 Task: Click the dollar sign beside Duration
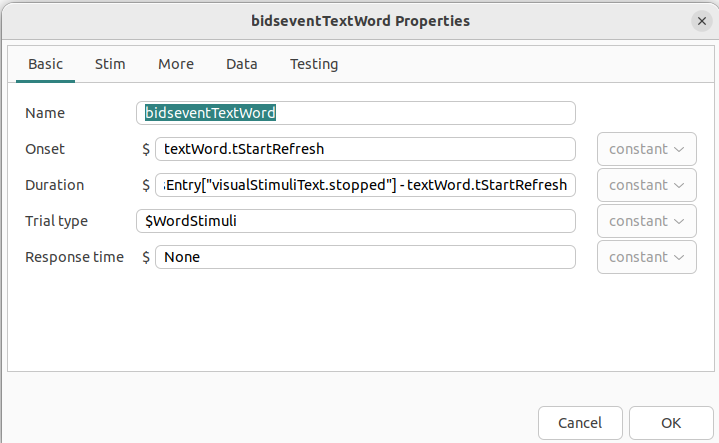[x=146, y=185]
